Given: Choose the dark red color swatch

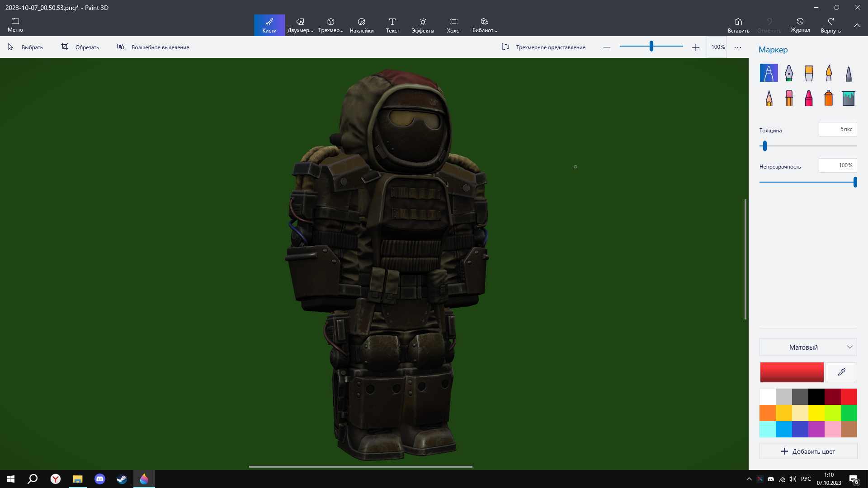Looking at the screenshot, I should (x=833, y=397).
